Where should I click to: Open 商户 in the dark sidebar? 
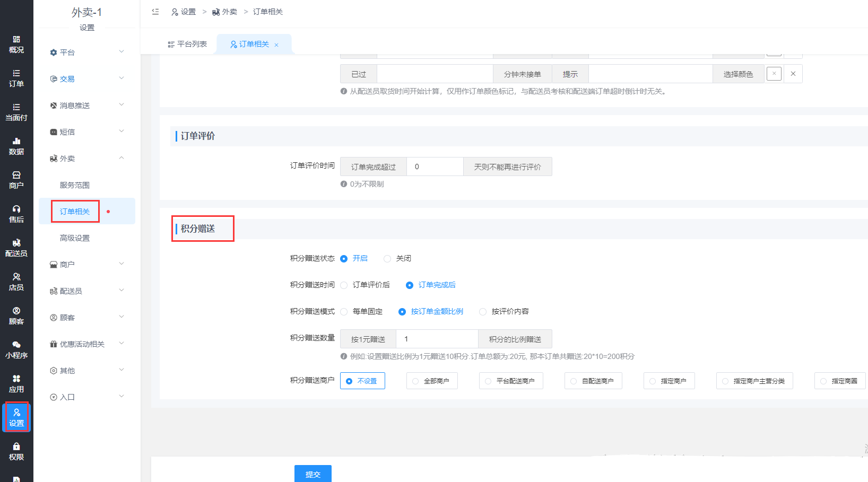pos(16,180)
